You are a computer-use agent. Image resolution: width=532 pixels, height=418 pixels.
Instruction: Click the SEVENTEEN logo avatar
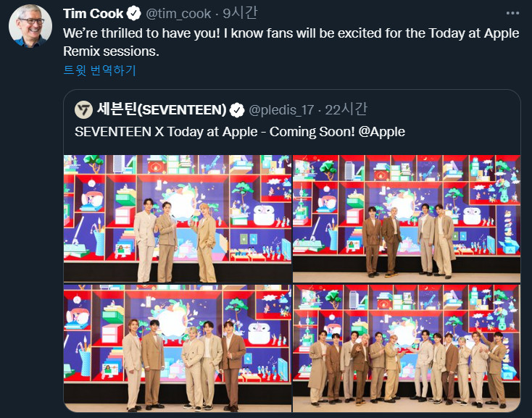(83, 109)
